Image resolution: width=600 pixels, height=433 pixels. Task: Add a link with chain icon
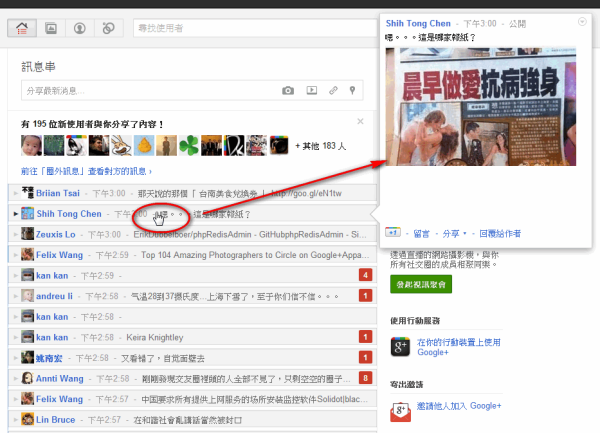[x=333, y=90]
